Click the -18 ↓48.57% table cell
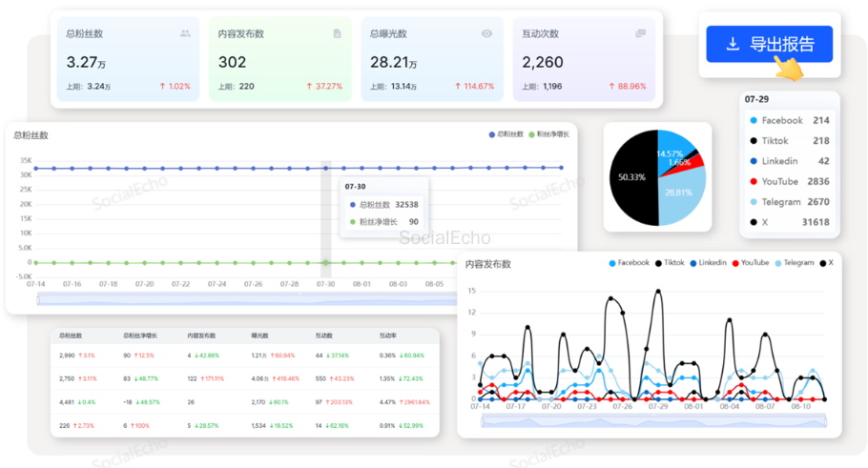The height and width of the screenshot is (468, 868). (x=141, y=402)
